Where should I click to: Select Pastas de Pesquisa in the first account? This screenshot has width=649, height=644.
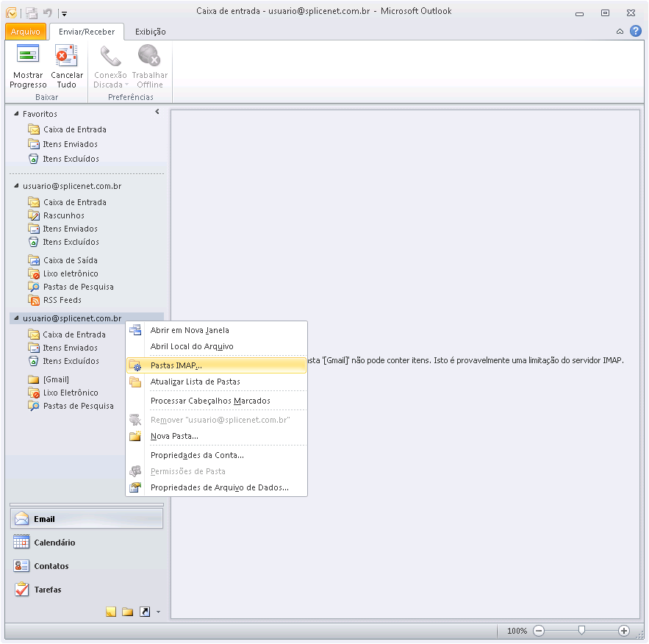(78, 287)
